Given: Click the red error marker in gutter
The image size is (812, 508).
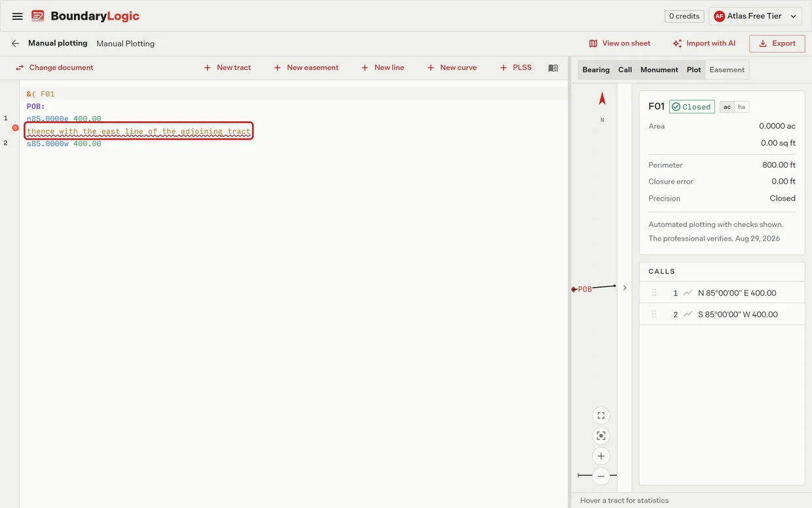Looking at the screenshot, I should point(16,128).
